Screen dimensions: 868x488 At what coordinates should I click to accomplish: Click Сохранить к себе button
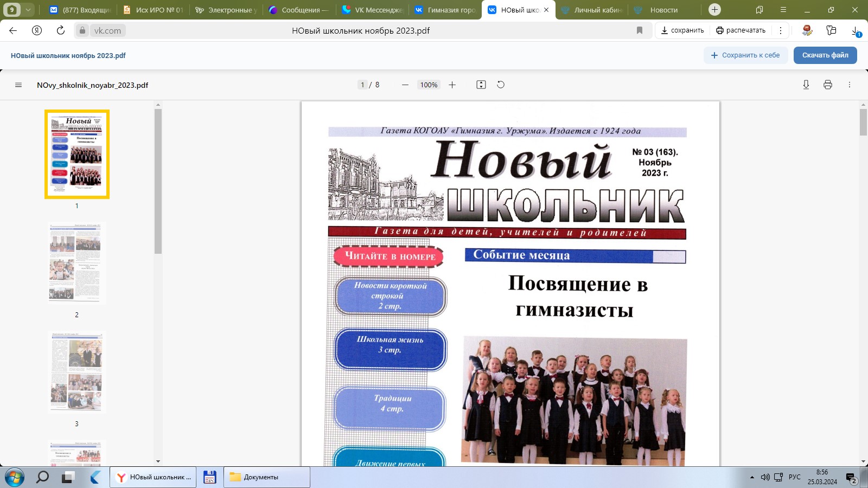(x=745, y=55)
